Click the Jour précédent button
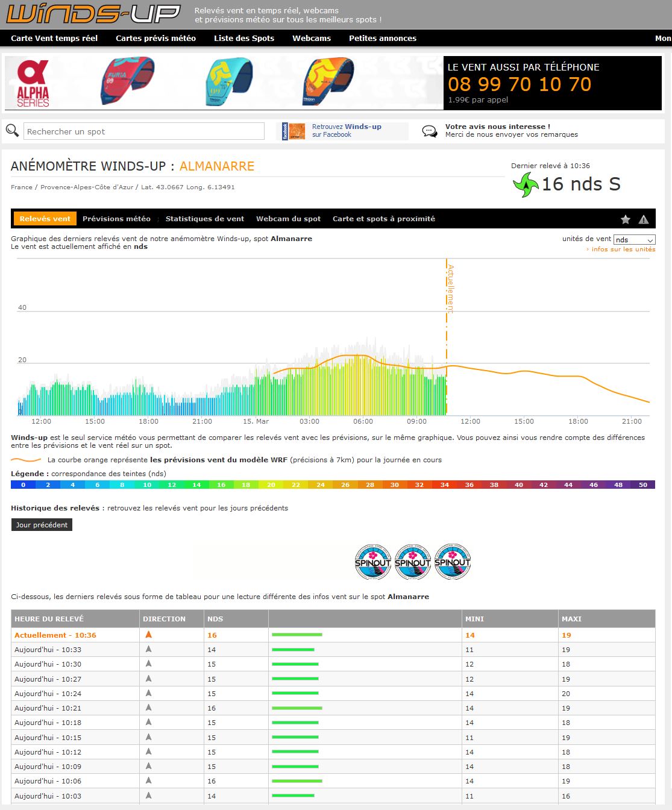 42,525
